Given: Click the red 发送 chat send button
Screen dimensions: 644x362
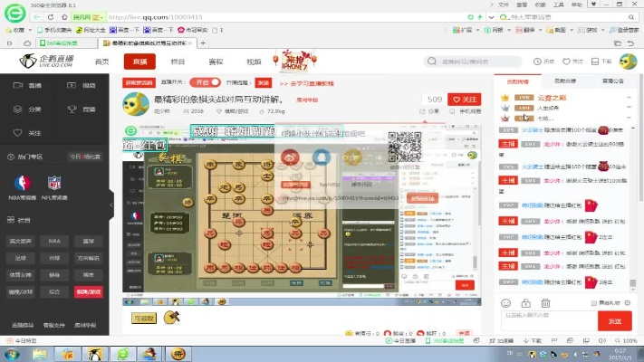Looking at the screenshot, I should pyautogui.click(x=614, y=321).
